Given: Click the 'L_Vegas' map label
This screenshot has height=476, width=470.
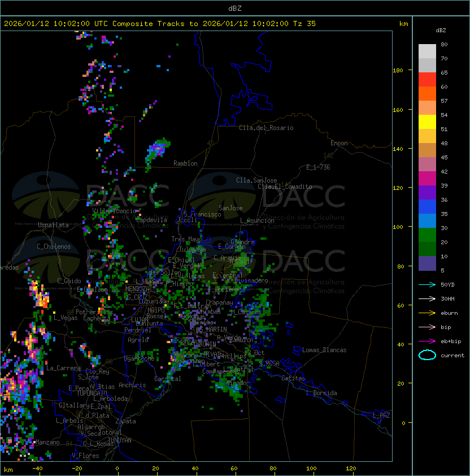Looking at the screenshot, I should click(x=66, y=318).
